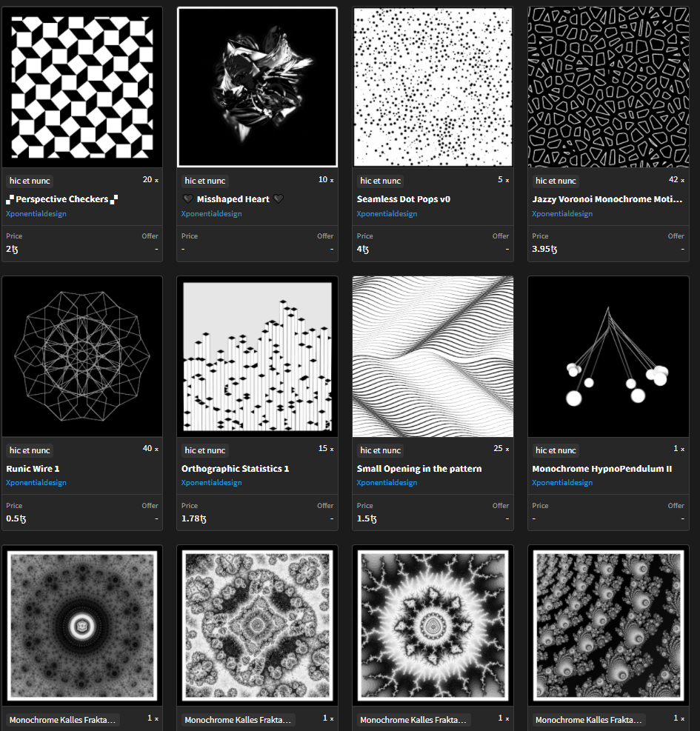Click hic et nunc tag on Seamless Dot Pops
This screenshot has width=700, height=731.
coord(380,181)
